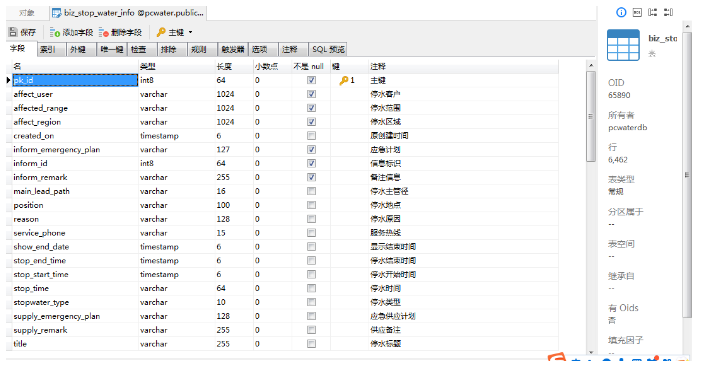Enable not-null checkbox for reason

pos(311,219)
